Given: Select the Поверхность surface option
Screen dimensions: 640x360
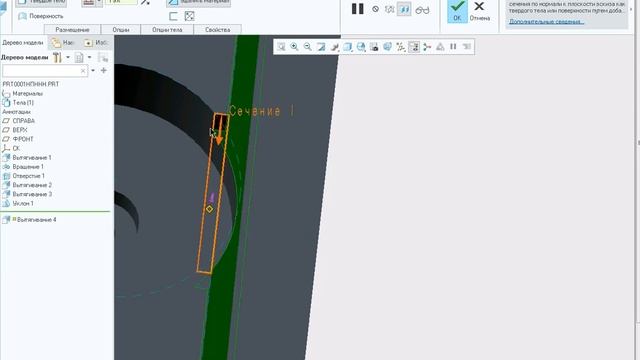Looking at the screenshot, I should 41,16.
